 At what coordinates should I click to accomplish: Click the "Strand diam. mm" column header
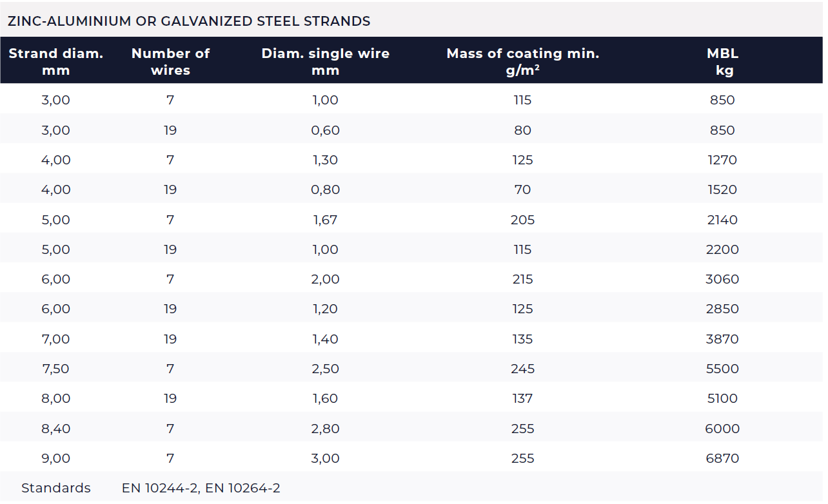[56, 62]
